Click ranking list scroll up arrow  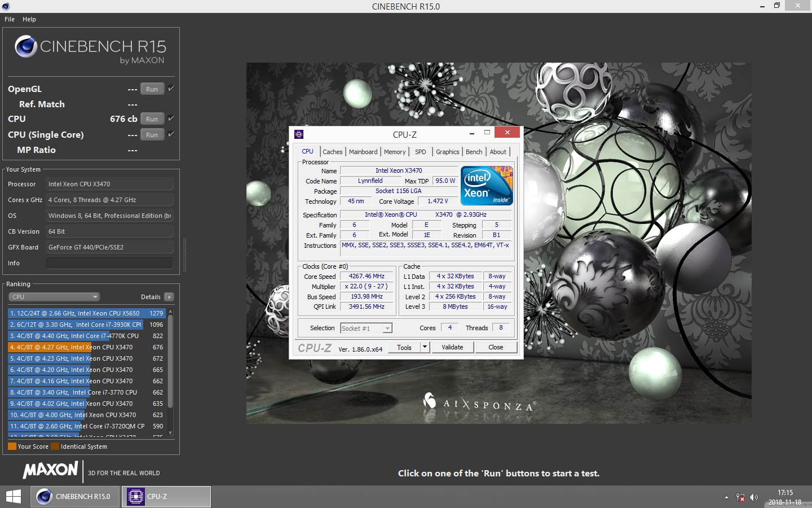tap(170, 312)
